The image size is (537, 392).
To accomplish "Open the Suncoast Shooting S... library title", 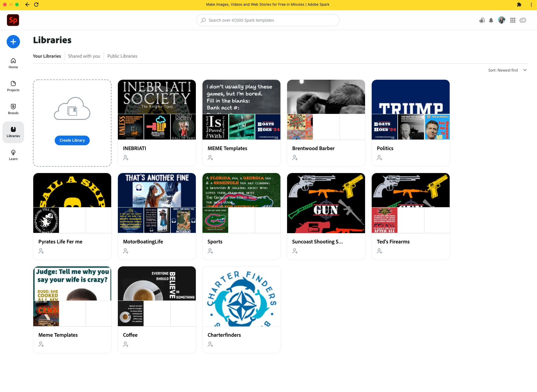I will (317, 242).
